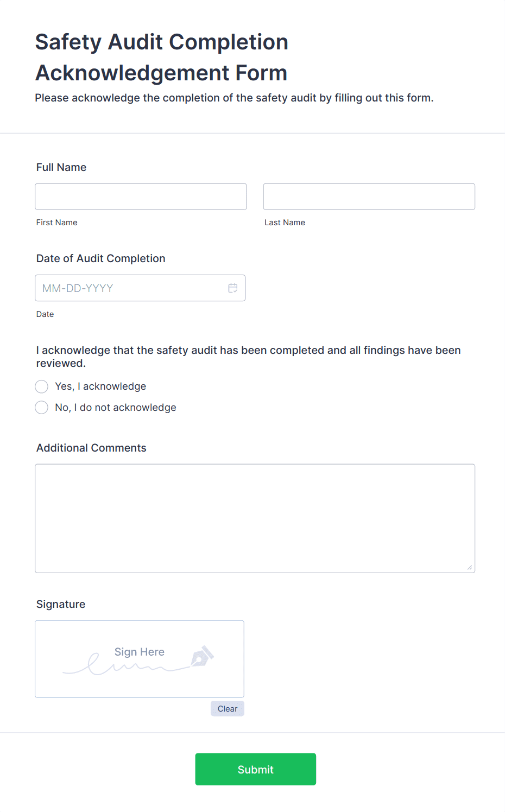Click the calendar icon in the date field
The width and height of the screenshot is (505, 812).
pos(232,288)
